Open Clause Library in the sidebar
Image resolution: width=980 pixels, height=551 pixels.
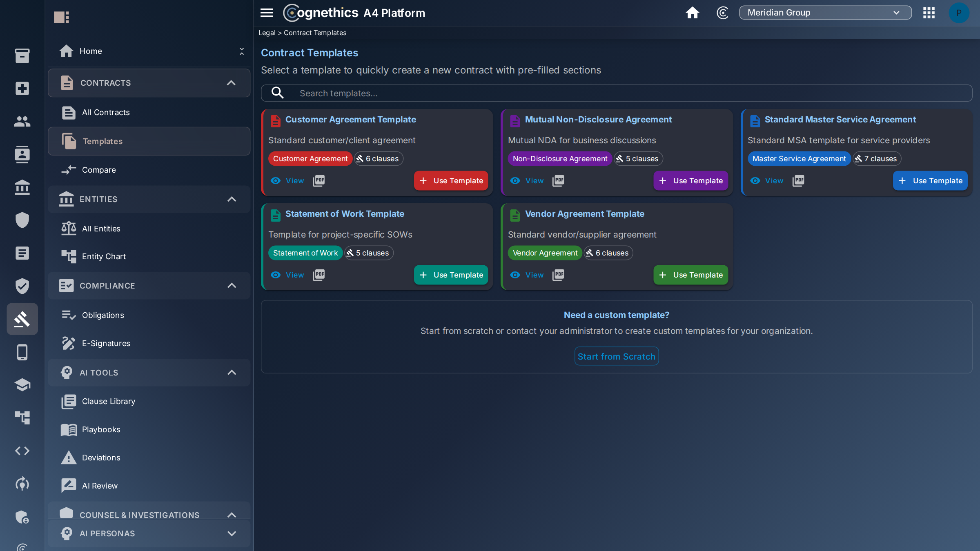coord(149,401)
